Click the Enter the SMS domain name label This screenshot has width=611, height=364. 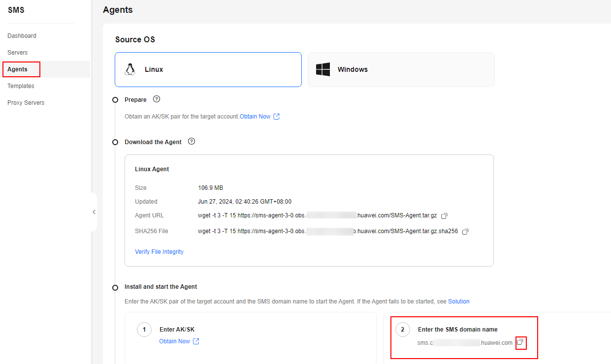458,330
